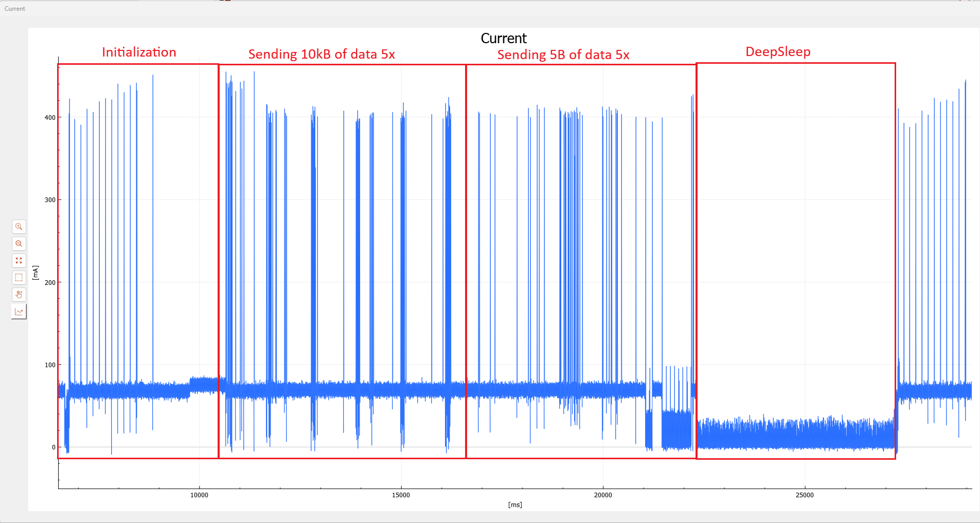This screenshot has width=980, height=523.
Task: Click the 20000 tick on the time axis
Action: [x=603, y=495]
